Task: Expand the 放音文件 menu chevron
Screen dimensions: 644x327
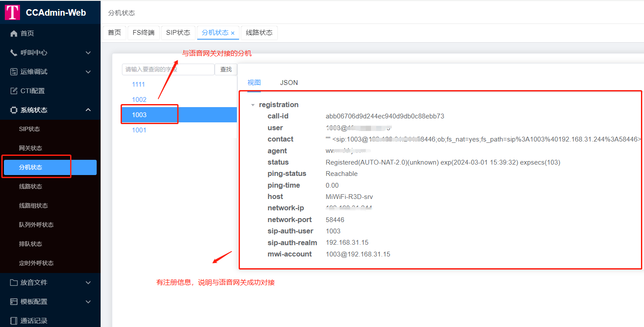Action: [x=88, y=283]
